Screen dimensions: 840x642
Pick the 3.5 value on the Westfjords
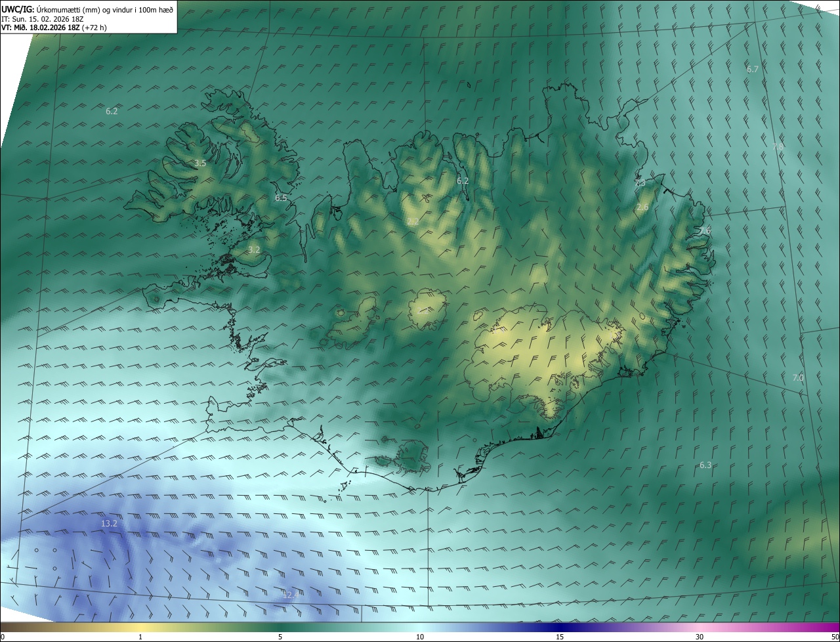click(x=200, y=163)
